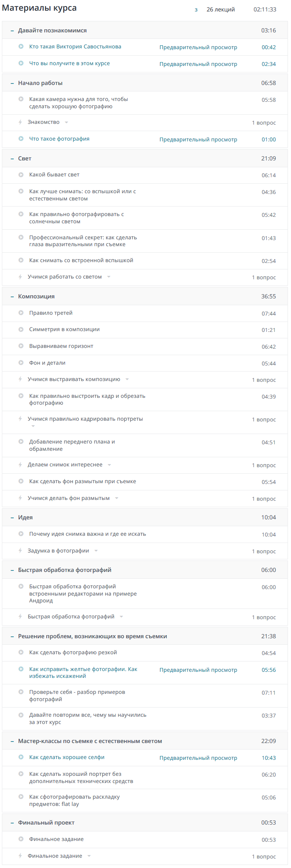Click play icon next to "Правило третей"
The image size is (291, 868).
pos(21,313)
